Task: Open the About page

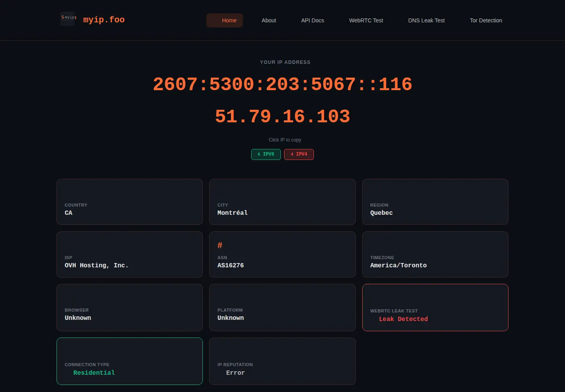Action: pyautogui.click(x=269, y=20)
